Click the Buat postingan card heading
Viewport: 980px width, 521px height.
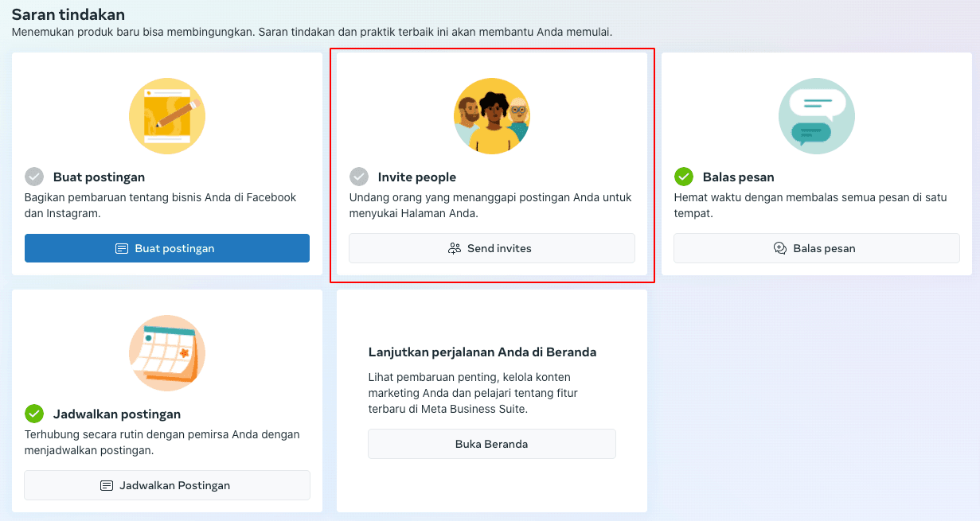pyautogui.click(x=99, y=177)
